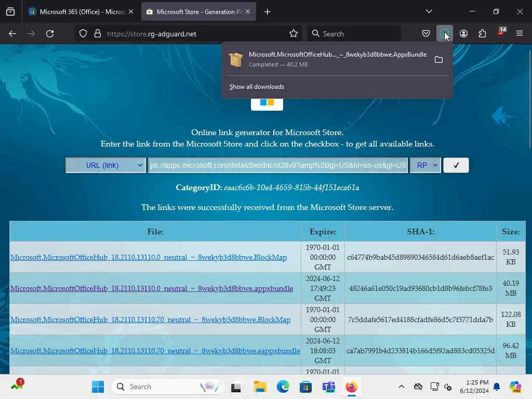Switch to Microsoft 365 (Office) tab

pyautogui.click(x=81, y=12)
